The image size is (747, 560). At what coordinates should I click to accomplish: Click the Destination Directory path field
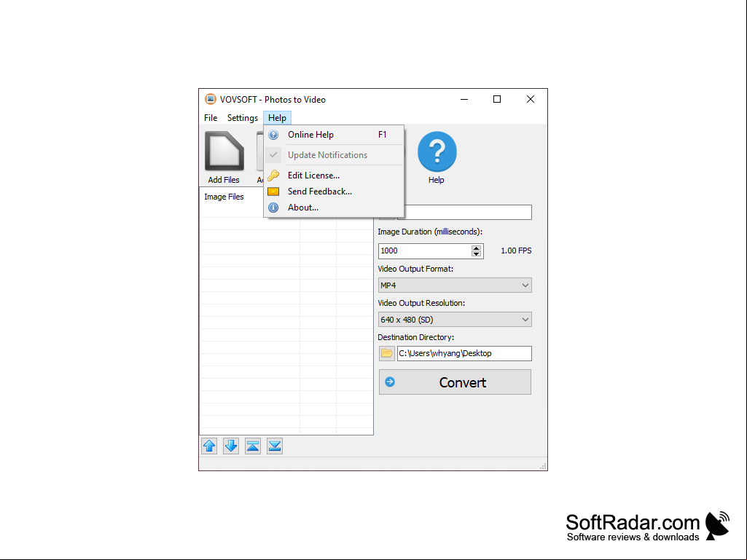click(464, 353)
